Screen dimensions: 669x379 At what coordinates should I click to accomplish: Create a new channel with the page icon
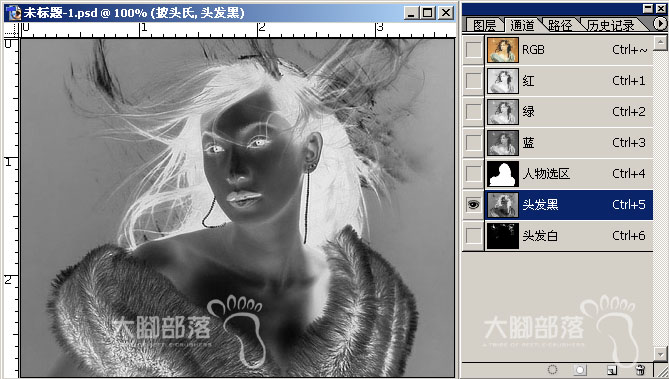pyautogui.click(x=612, y=370)
